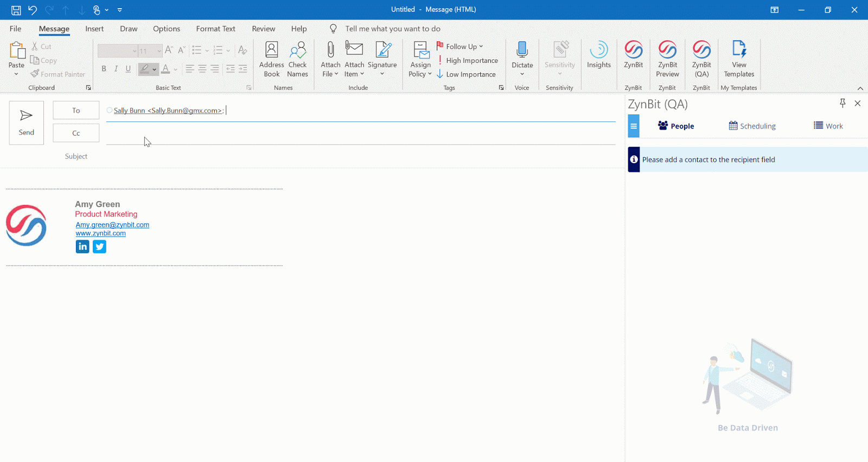Open the font name dropdown
Viewport: 868px width, 462px height.
pos(135,51)
